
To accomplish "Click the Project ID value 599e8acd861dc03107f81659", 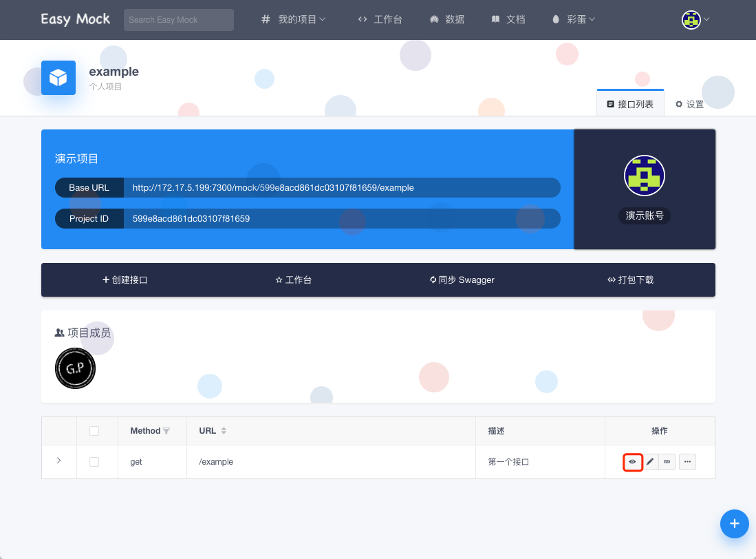I will [191, 218].
